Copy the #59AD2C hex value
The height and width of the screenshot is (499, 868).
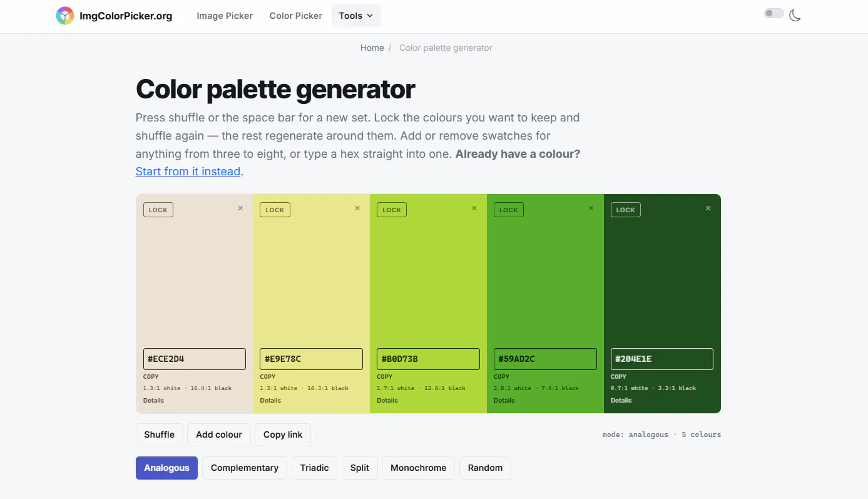tap(502, 376)
